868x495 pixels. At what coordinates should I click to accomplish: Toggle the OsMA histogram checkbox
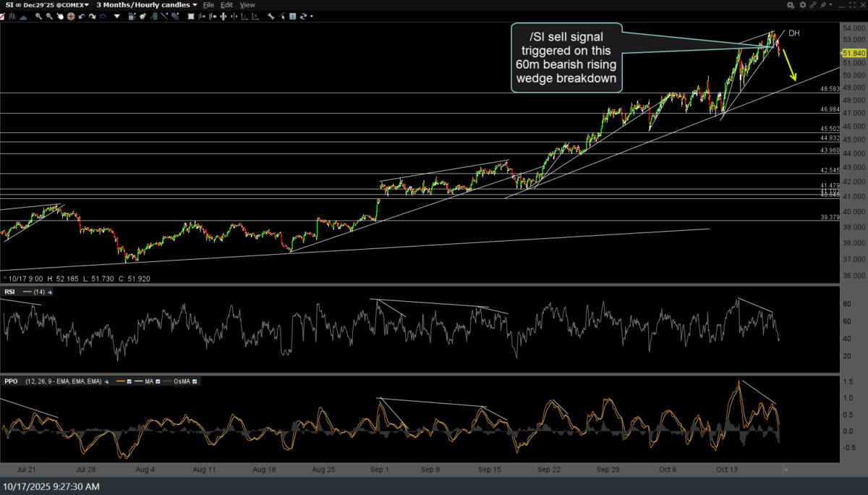195,381
